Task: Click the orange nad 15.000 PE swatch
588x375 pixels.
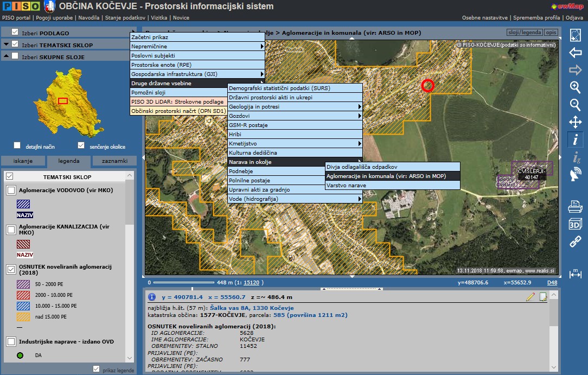Action: [x=23, y=316]
